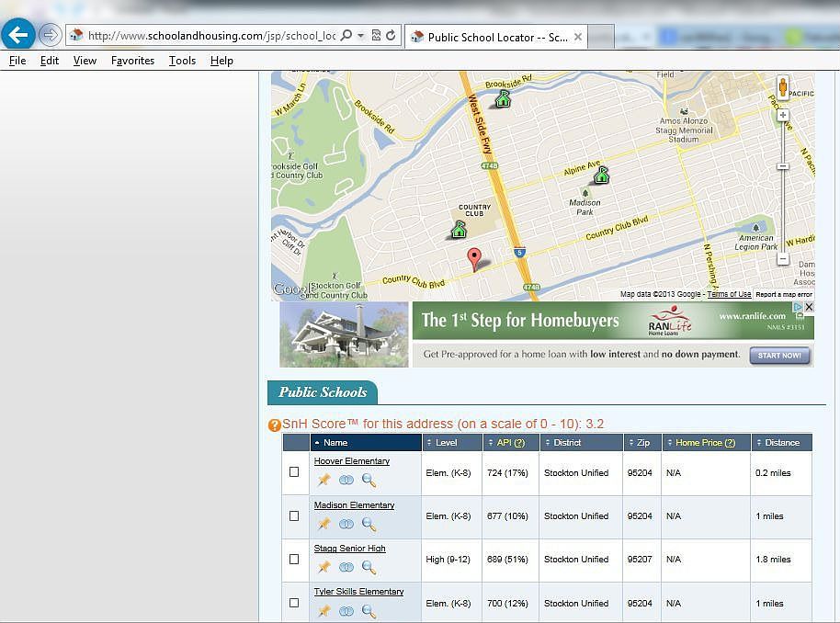Open the Tyler Skills Elementary link
Screen dimensions: 840x623
(359, 592)
